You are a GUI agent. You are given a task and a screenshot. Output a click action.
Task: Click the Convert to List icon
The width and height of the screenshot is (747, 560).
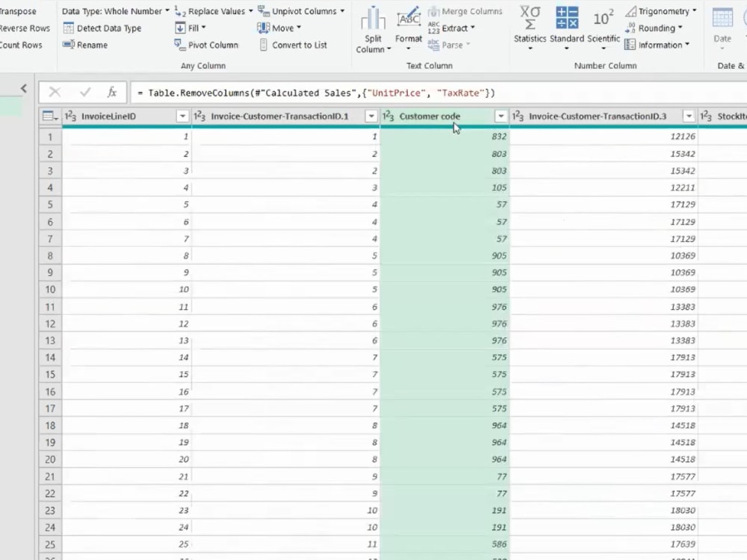point(264,45)
